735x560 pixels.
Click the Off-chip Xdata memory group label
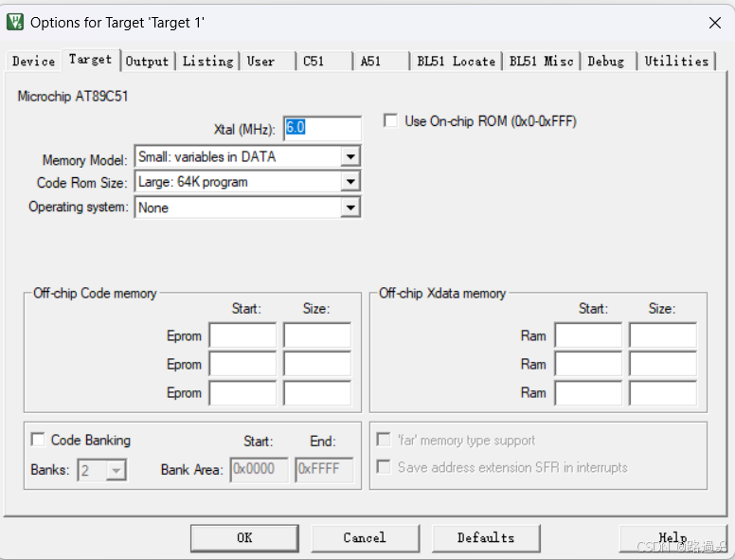point(442,293)
